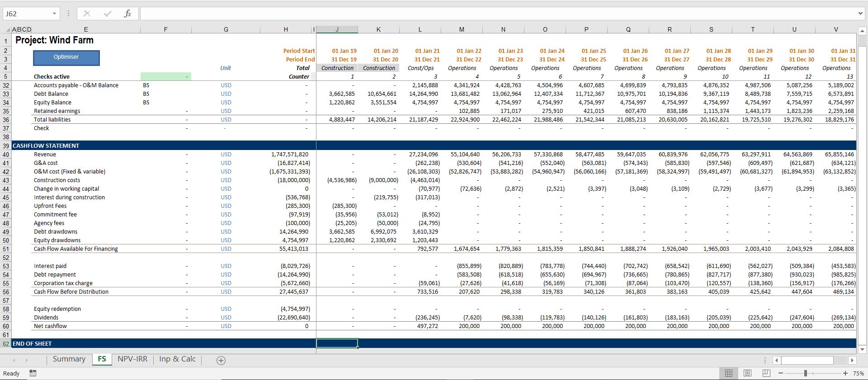The width and height of the screenshot is (868, 380).
Task: Click the CASHFLOW STATEMENT section header
Action: pos(46,145)
